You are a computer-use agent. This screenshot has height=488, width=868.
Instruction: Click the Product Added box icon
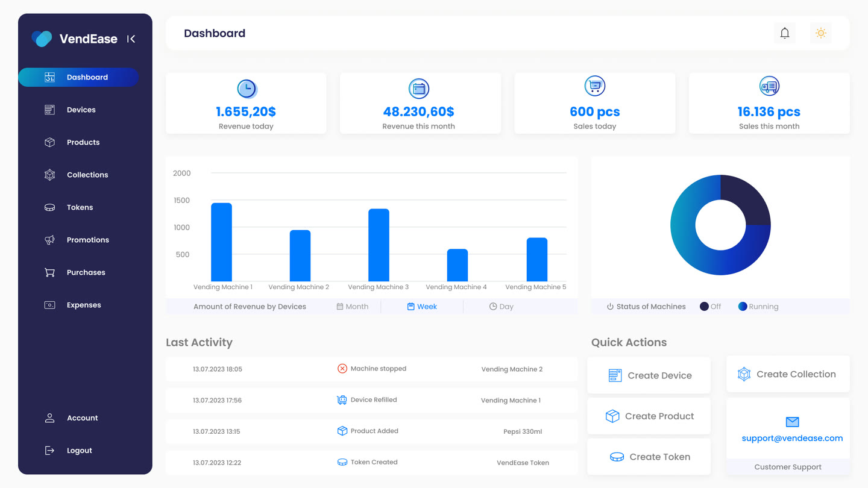pyautogui.click(x=342, y=431)
